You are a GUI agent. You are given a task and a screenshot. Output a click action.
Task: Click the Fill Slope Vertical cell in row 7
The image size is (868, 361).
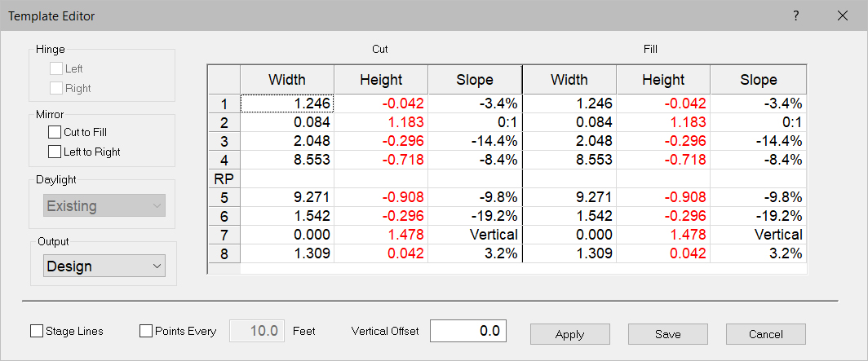tap(758, 235)
